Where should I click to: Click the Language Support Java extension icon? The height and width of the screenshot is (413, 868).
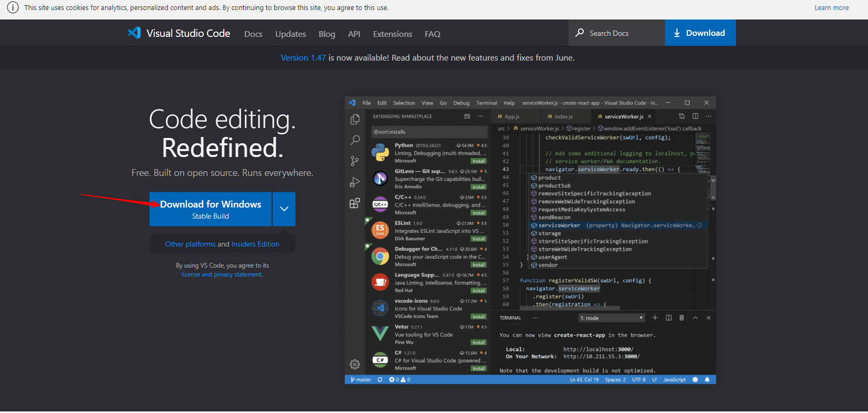pyautogui.click(x=380, y=282)
